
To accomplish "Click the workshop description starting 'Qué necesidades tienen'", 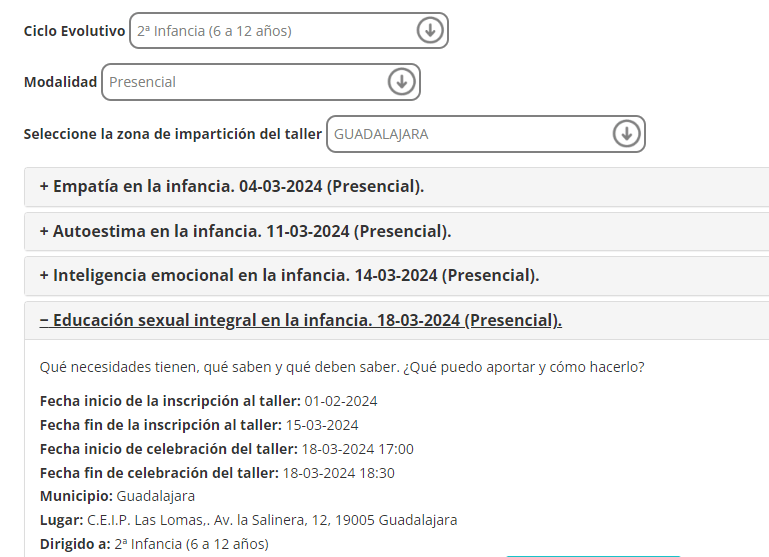I will (x=342, y=367).
